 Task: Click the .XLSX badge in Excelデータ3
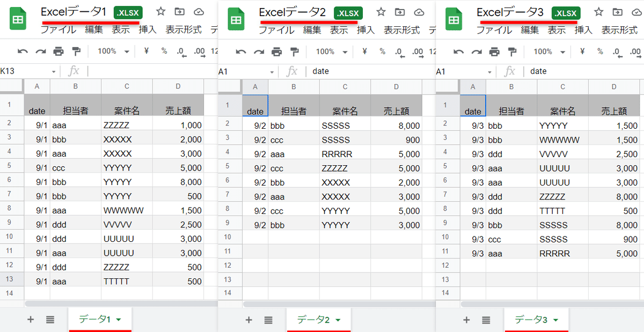point(566,13)
